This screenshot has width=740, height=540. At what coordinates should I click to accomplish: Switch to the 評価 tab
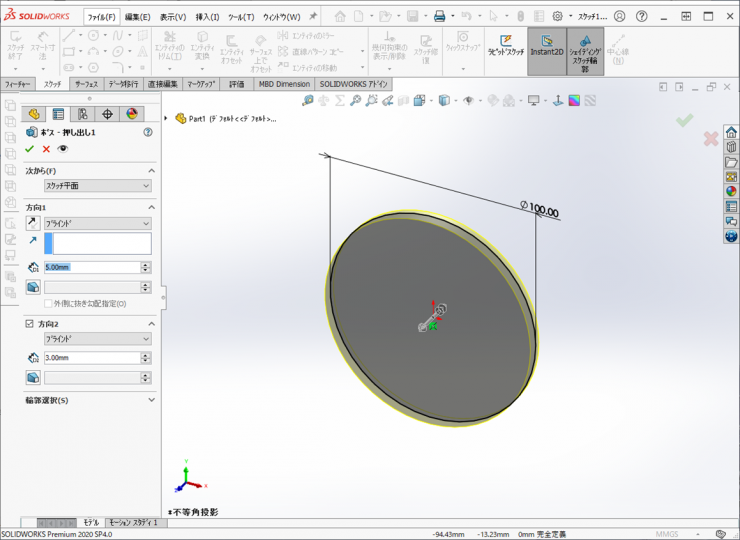[x=236, y=84]
